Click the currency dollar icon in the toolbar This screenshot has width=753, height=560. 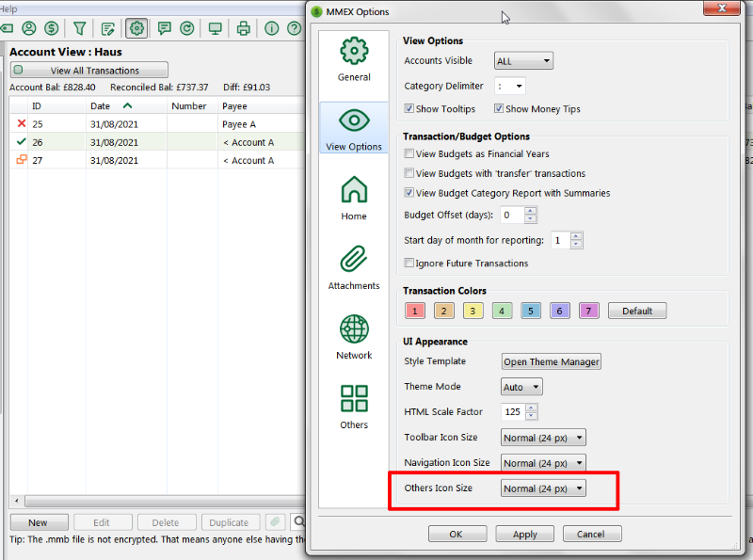click(x=52, y=28)
